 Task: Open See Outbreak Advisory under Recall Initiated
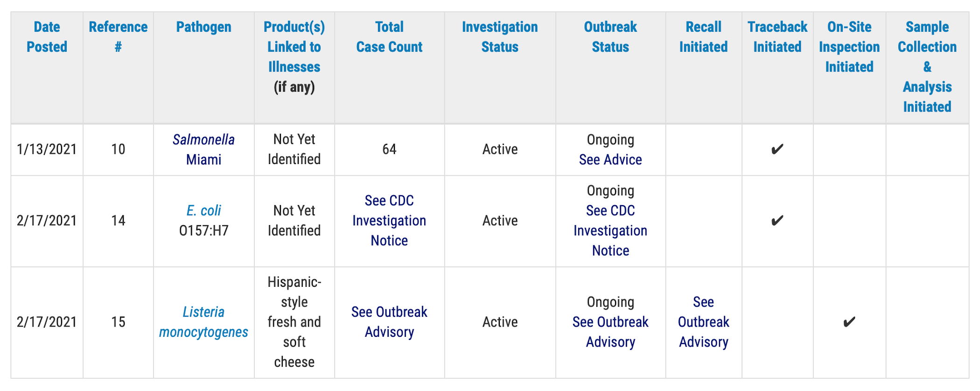pos(703,322)
